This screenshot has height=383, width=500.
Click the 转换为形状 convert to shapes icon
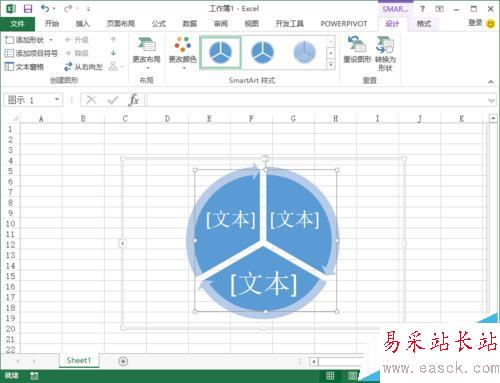385,53
